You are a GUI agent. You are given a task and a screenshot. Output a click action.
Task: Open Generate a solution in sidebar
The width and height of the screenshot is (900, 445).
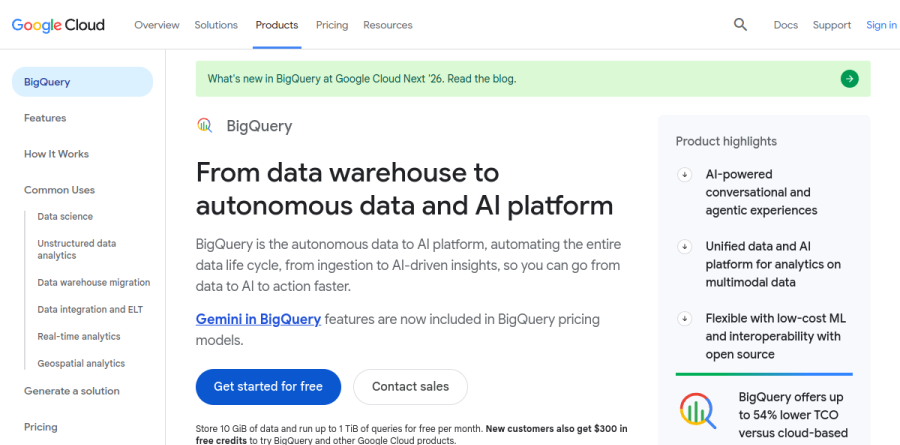(72, 391)
